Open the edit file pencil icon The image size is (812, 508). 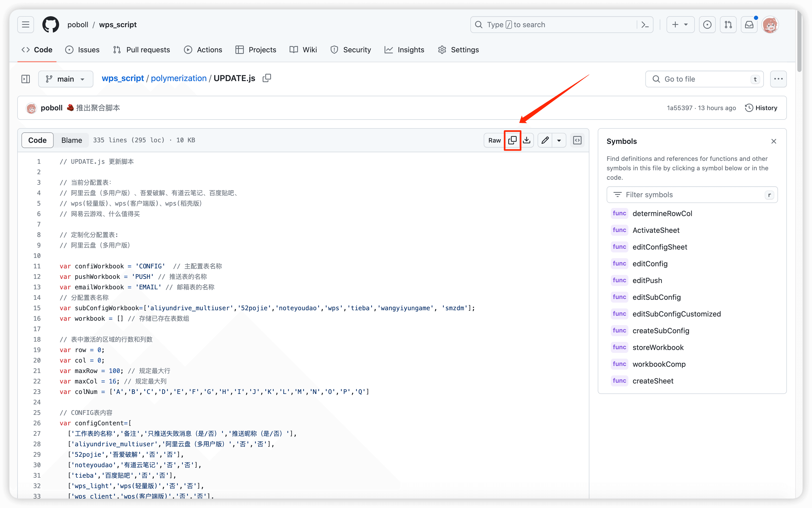545,140
